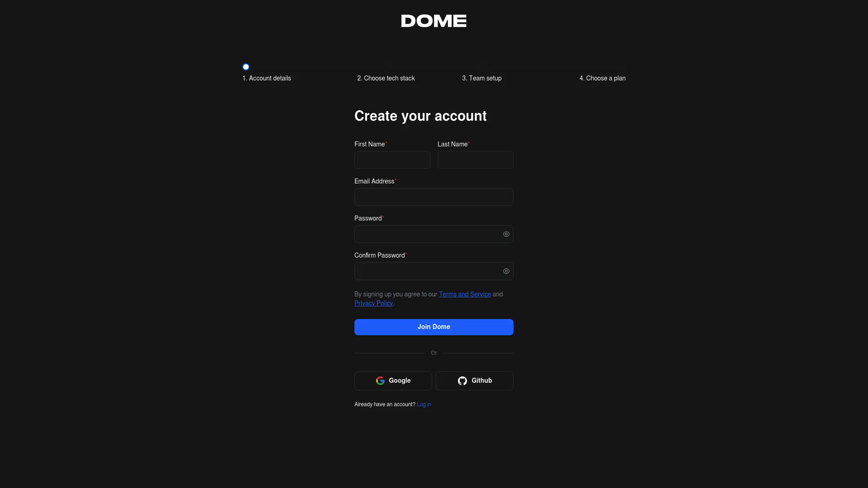The image size is (868, 488).
Task: Select the Confirm Password input field
Action: tap(434, 271)
